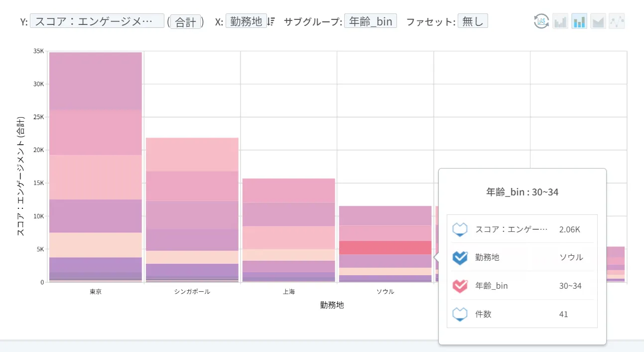Viewport: 644px width, 352px height.
Task: Click the 件数 row icon in tooltip
Action: tap(460, 314)
